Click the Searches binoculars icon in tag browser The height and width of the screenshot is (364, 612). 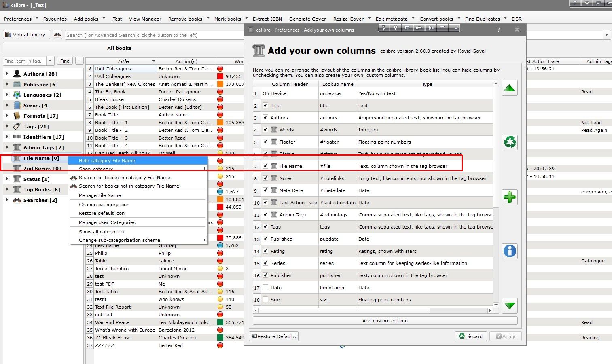tap(17, 200)
